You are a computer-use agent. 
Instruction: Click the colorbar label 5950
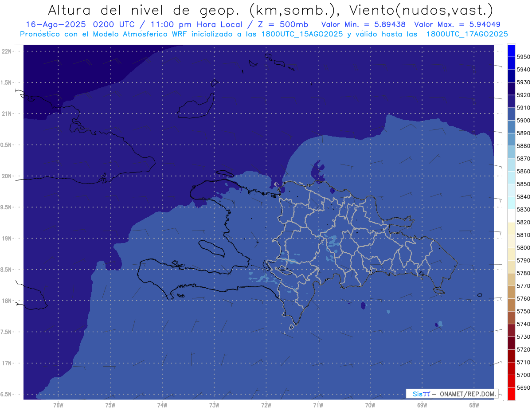pyautogui.click(x=523, y=57)
